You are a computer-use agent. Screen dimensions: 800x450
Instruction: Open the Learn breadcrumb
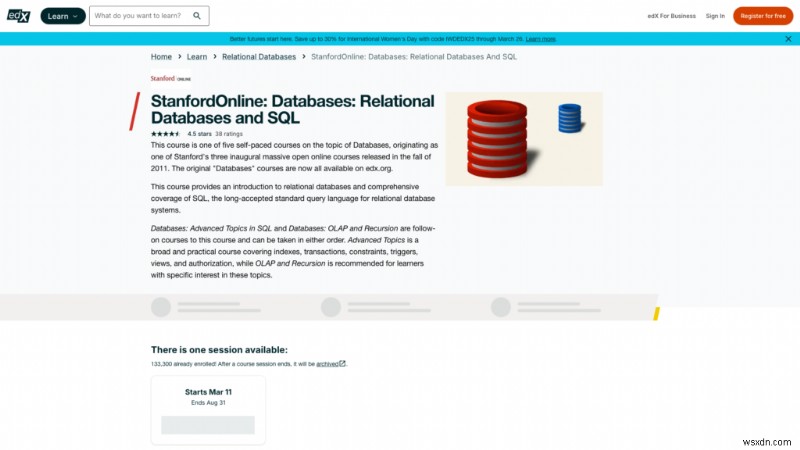197,57
